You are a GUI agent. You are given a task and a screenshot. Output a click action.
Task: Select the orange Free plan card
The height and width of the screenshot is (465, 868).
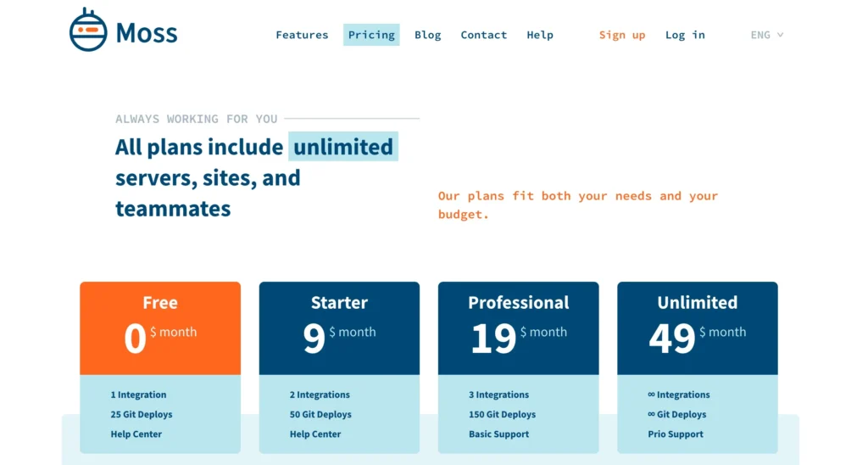[160, 328]
